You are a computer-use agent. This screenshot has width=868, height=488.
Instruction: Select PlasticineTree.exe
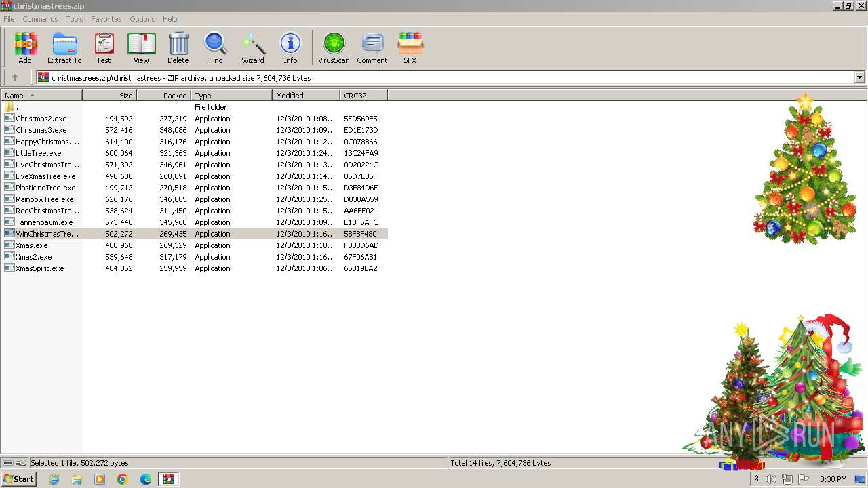45,188
